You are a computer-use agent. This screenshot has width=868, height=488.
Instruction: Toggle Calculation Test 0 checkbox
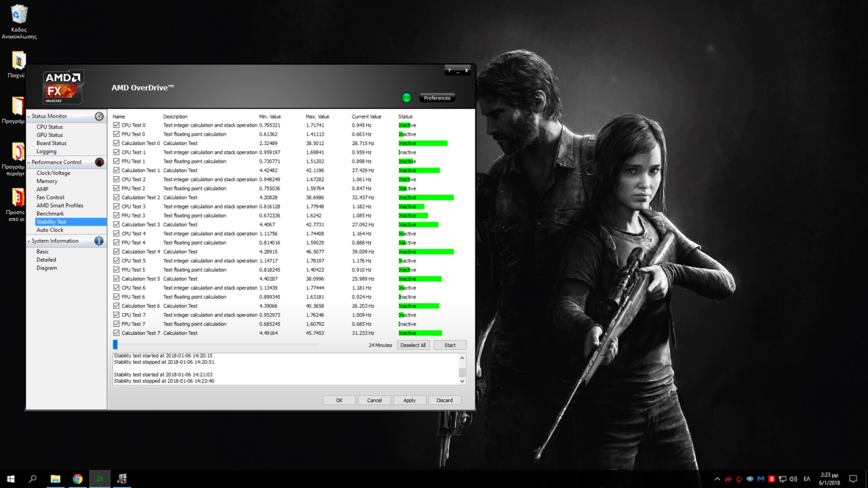click(116, 143)
